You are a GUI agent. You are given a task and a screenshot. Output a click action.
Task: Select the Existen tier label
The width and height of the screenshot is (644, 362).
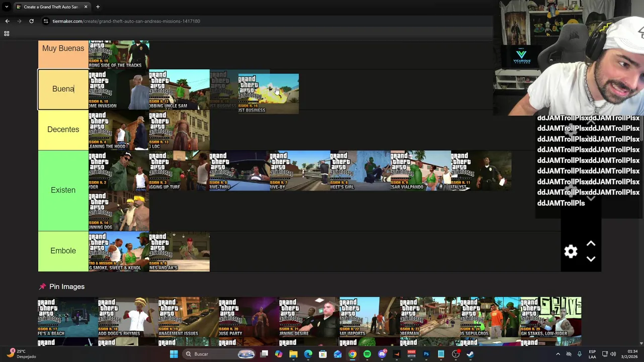(63, 190)
